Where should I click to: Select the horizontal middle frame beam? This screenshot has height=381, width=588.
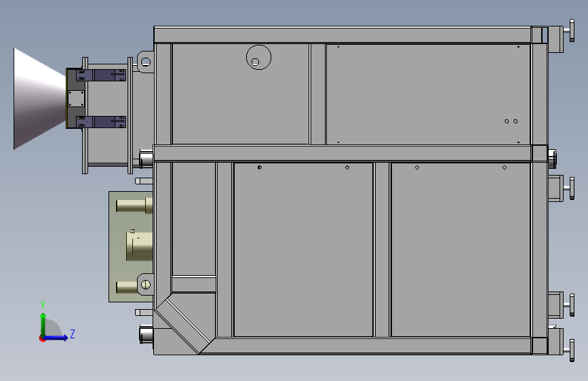coord(342,154)
